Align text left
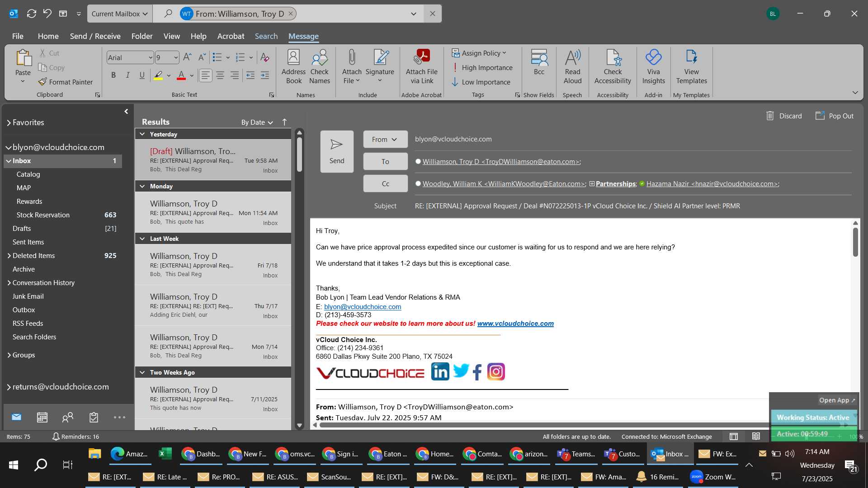Screen dimensions: 868x488 pyautogui.click(x=206, y=75)
